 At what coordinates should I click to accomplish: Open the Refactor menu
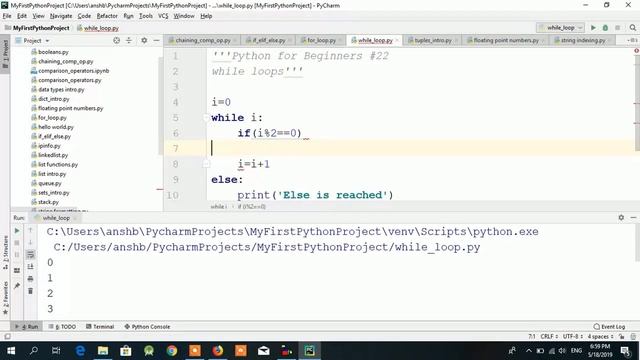[x=107, y=16]
